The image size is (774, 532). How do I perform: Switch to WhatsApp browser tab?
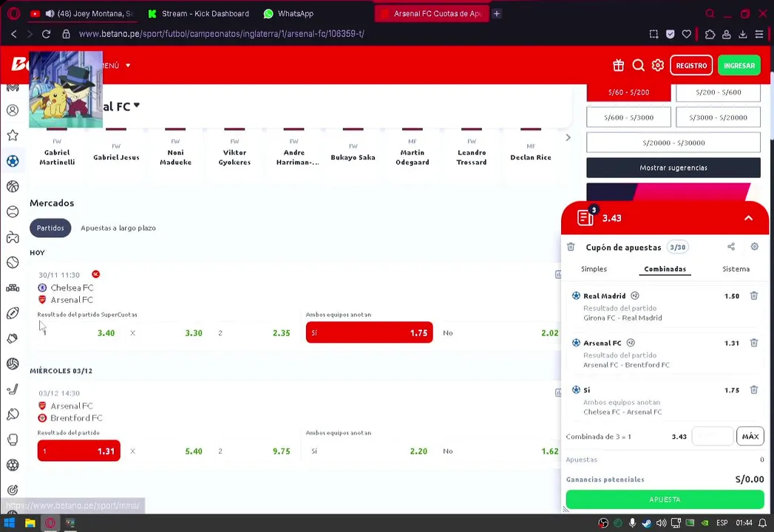tap(289, 13)
